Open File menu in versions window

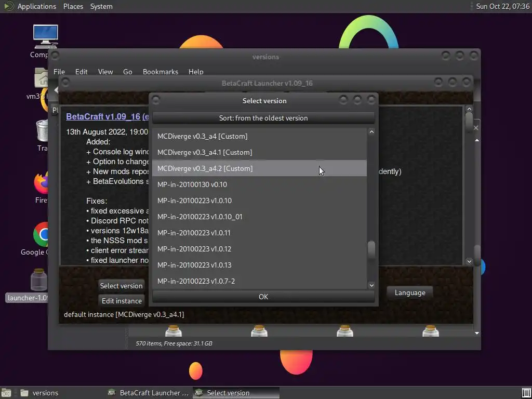(59, 72)
